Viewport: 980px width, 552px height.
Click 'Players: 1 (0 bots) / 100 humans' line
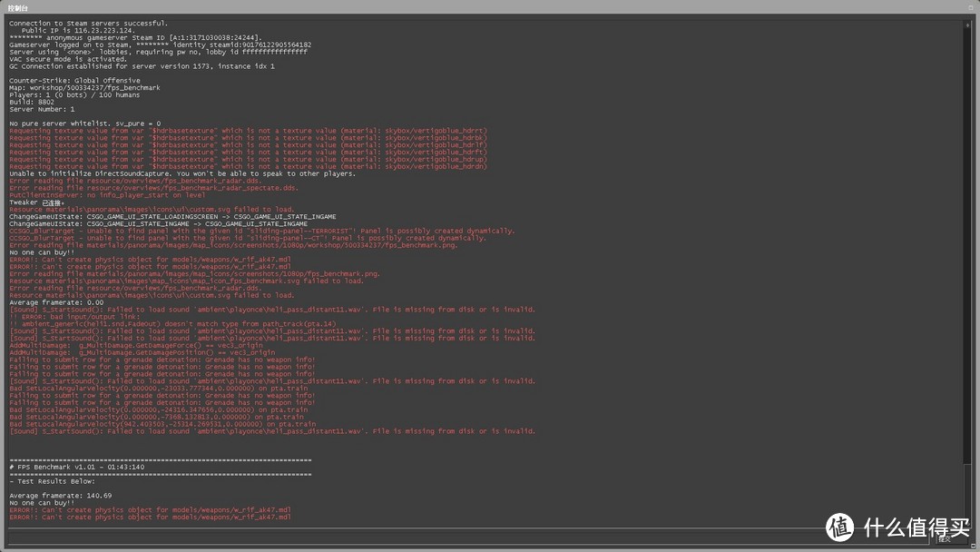(75, 95)
